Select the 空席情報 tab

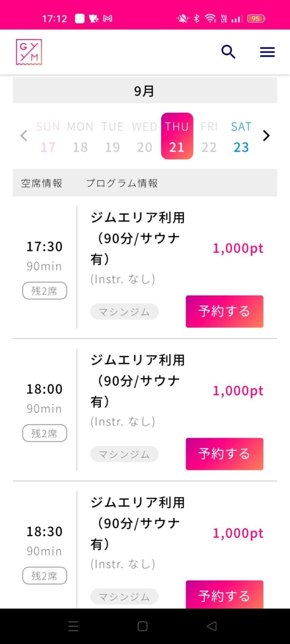pyautogui.click(x=41, y=183)
